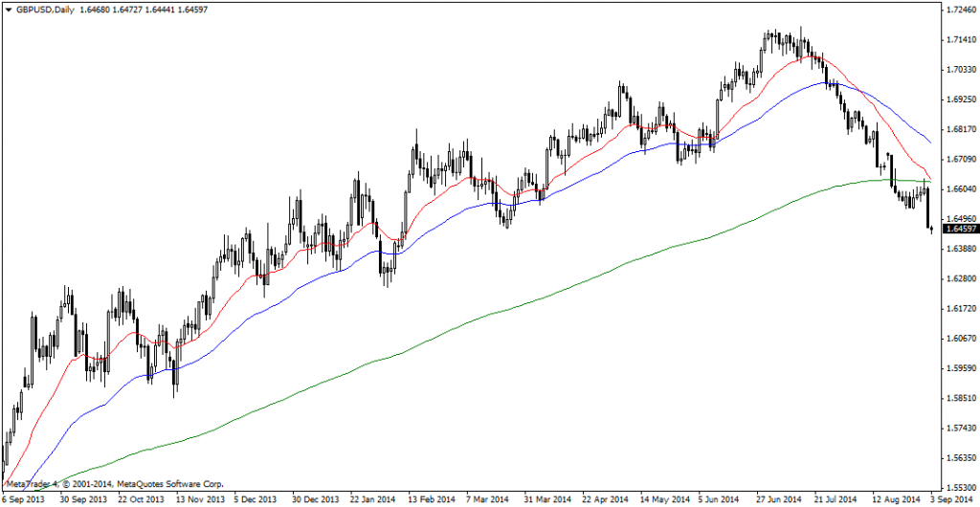Screen dimensions: 980x507
Task: Click the 1.70330 price axis label
Action: [960, 69]
